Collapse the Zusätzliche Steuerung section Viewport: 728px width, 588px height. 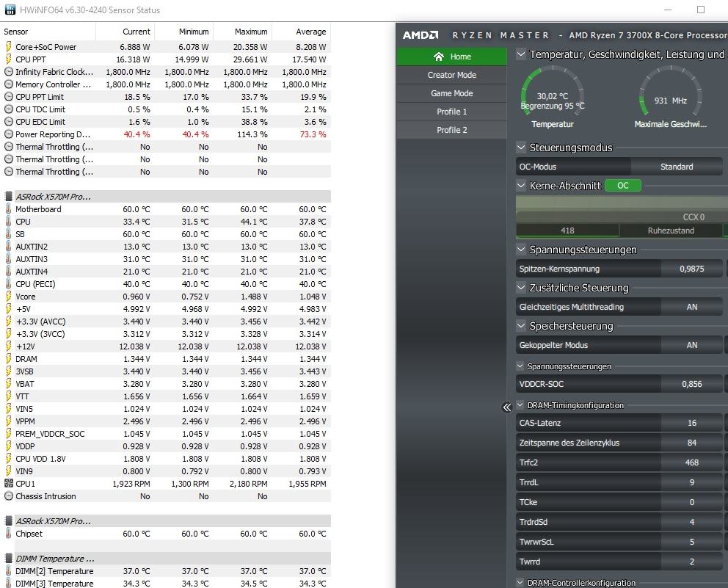pos(521,288)
